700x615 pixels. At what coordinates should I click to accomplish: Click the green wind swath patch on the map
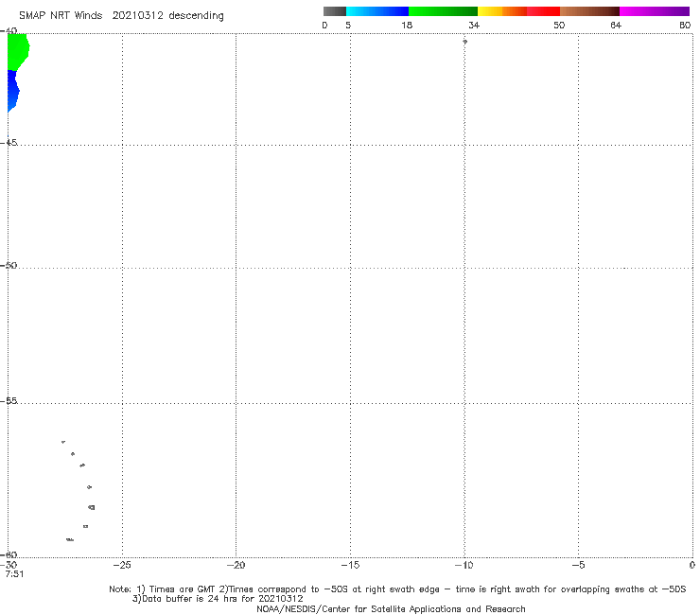[x=17, y=51]
